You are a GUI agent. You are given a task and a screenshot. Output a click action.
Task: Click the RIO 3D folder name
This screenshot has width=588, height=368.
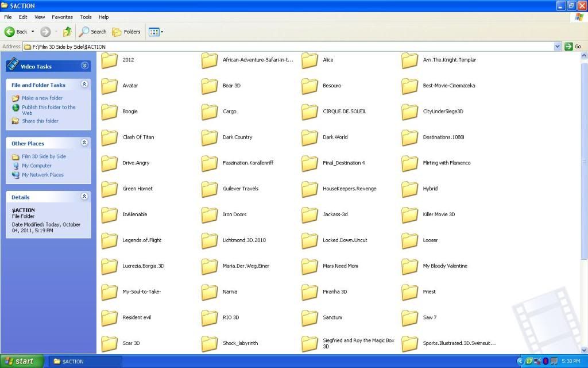click(x=231, y=317)
